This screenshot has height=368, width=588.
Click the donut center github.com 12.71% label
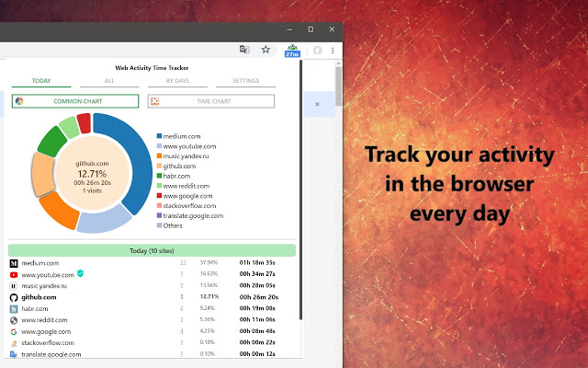[x=92, y=174]
